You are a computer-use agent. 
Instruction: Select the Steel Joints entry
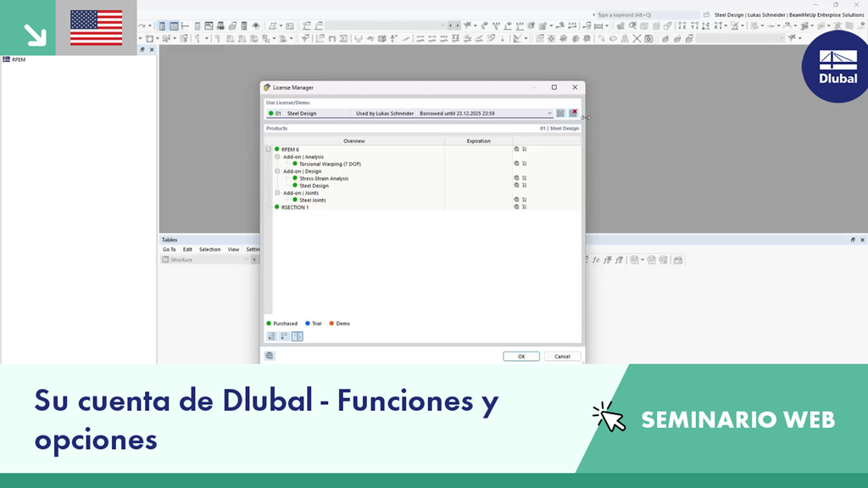click(312, 200)
